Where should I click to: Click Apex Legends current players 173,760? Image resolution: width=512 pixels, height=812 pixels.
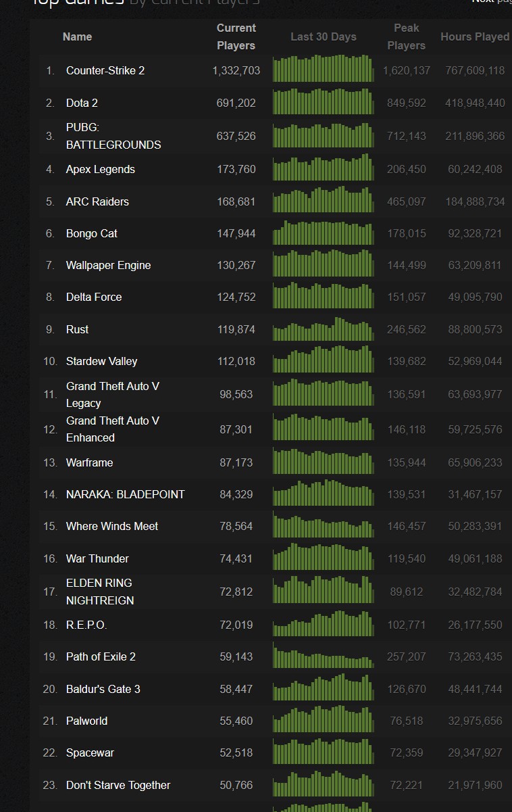pos(236,169)
